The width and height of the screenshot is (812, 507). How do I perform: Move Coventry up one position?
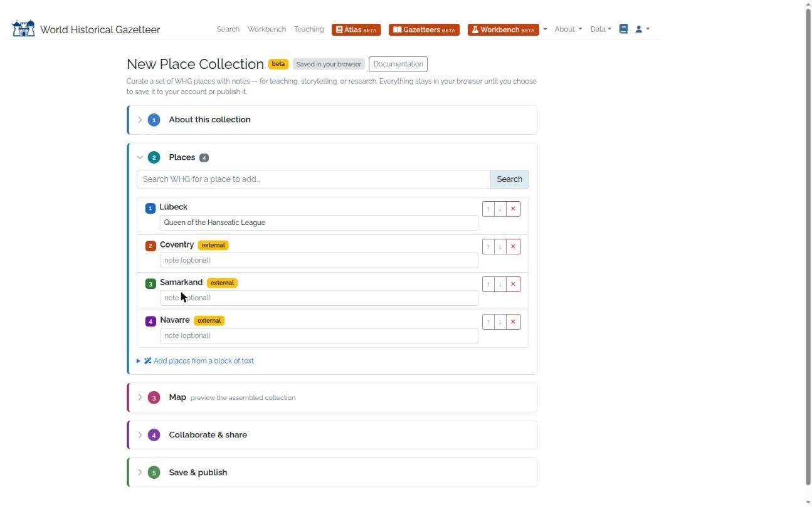pos(488,246)
